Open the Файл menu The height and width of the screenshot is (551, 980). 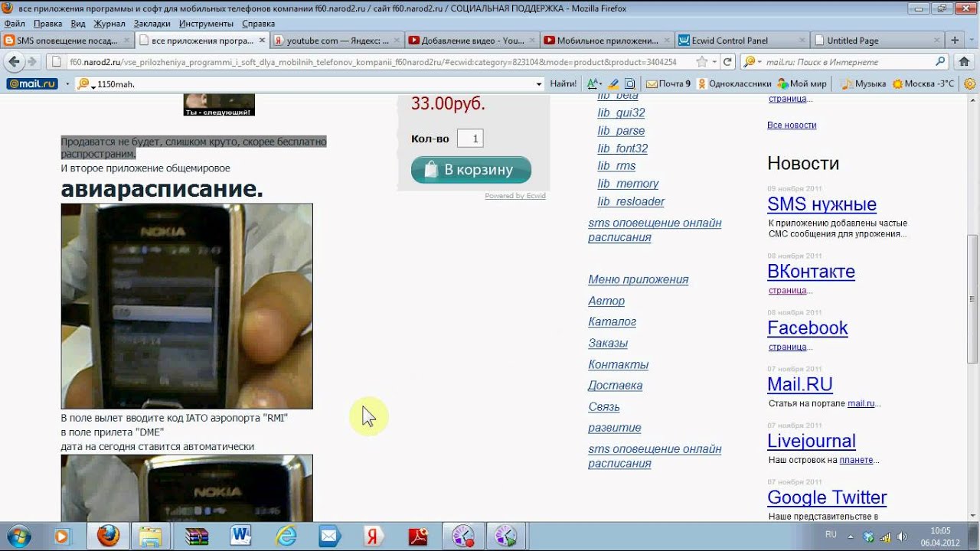15,24
